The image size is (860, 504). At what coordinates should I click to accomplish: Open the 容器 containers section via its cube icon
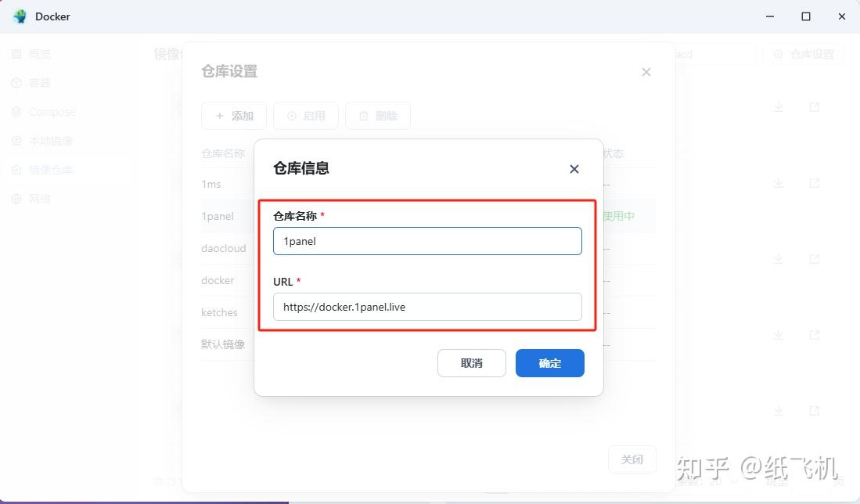(x=16, y=82)
